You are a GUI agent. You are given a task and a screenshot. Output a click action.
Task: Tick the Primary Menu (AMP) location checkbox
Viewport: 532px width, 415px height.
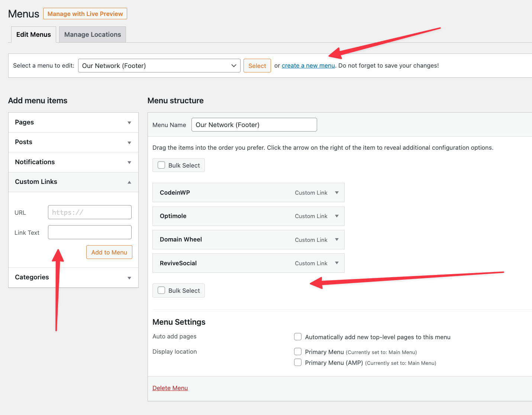click(x=298, y=363)
